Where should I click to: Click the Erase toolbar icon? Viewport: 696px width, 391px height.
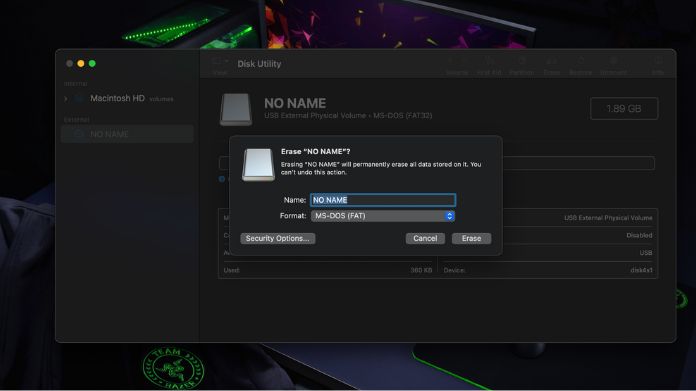click(x=551, y=65)
